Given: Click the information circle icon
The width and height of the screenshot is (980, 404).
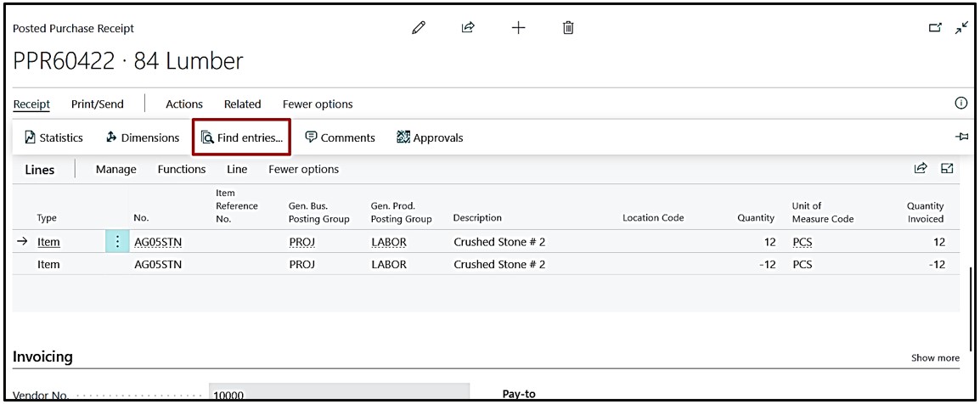Looking at the screenshot, I should 961,104.
